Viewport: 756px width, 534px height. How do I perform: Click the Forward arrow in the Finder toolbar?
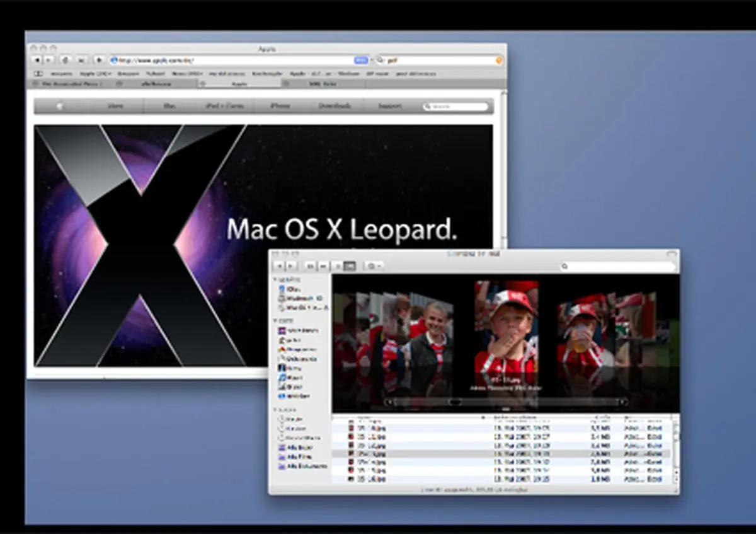pos(289,266)
